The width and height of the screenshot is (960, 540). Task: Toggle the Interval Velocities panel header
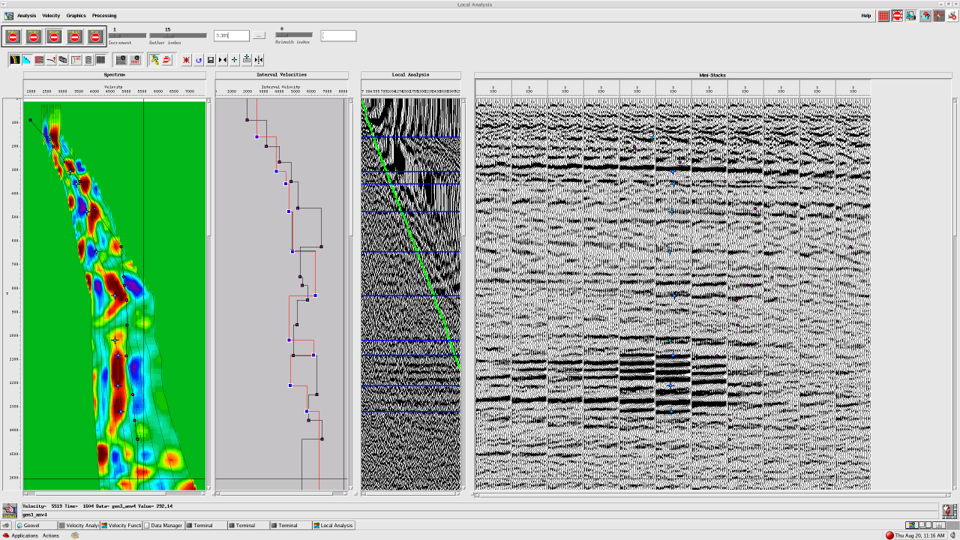281,75
